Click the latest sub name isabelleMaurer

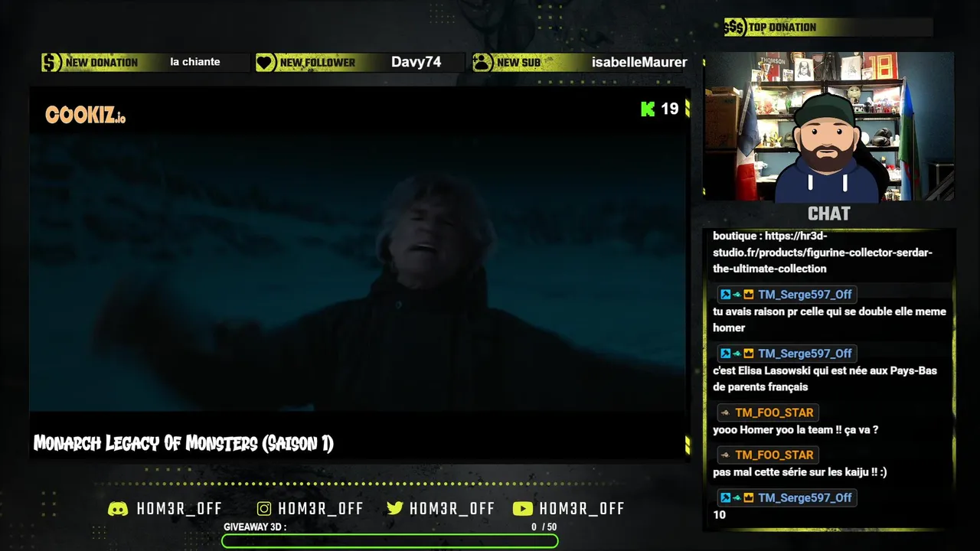click(639, 62)
